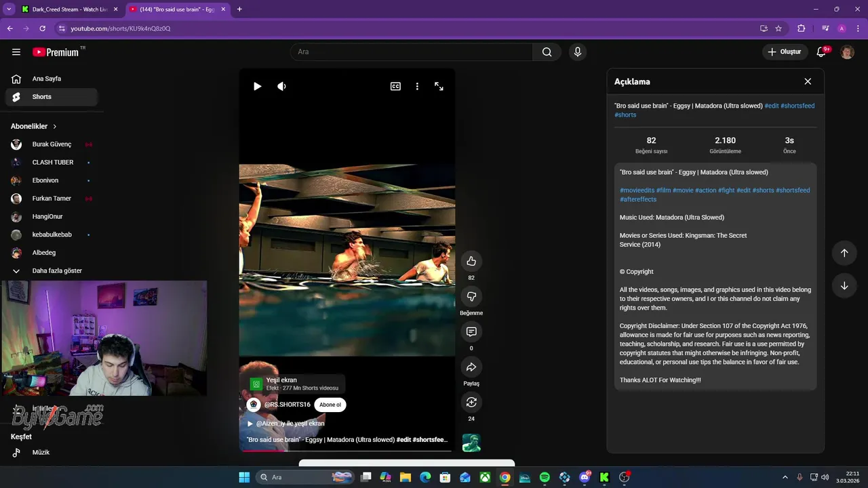Focus the Ara search field

point(412,52)
